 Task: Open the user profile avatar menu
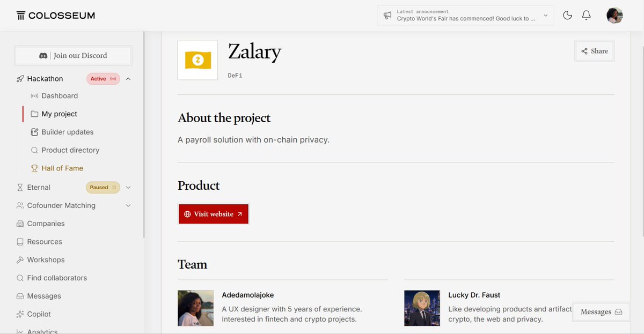[614, 16]
